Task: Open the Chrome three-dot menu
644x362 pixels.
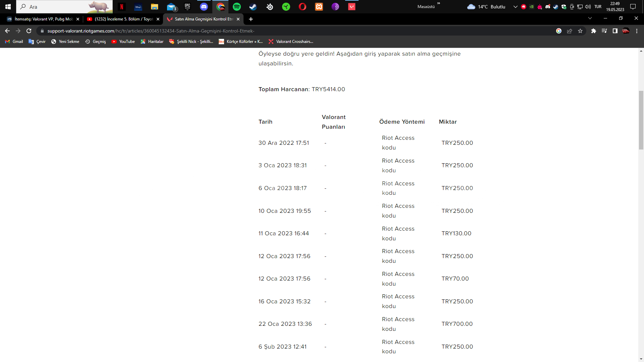Action: tap(637, 31)
